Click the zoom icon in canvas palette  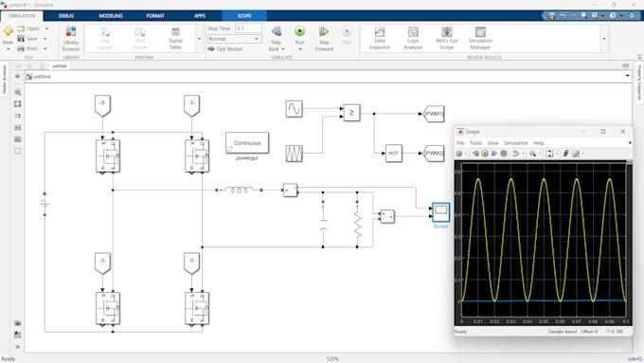pyautogui.click(x=18, y=92)
